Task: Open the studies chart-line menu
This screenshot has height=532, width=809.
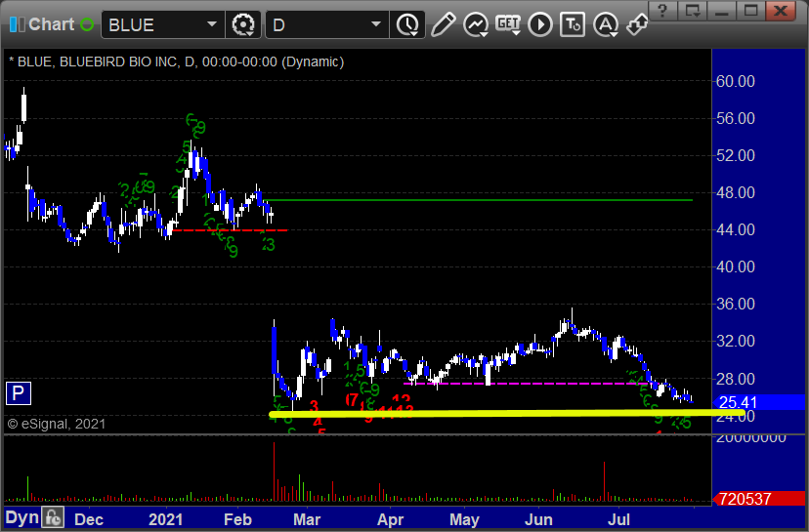Action: coord(476,24)
